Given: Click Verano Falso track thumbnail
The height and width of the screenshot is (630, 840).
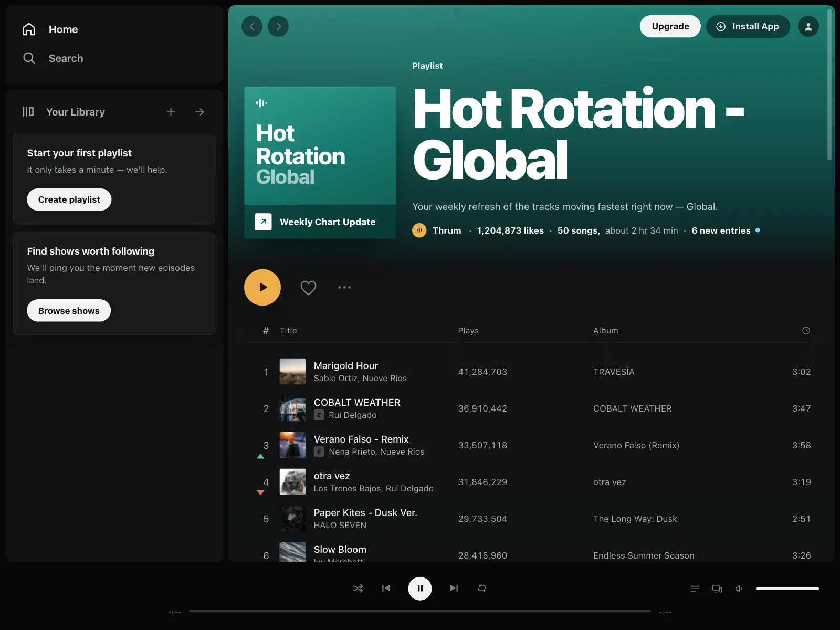Looking at the screenshot, I should tap(292, 445).
